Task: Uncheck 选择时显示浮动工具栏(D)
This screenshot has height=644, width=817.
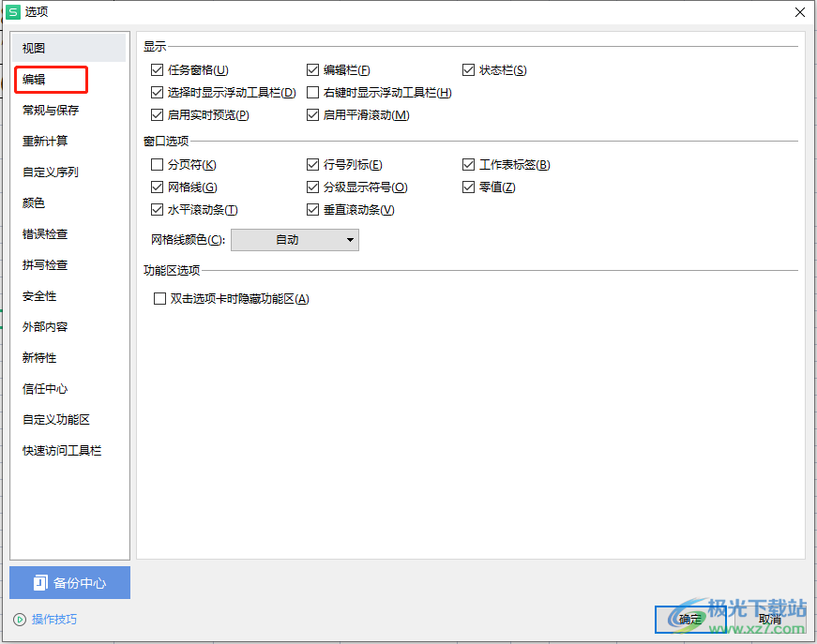Action: [157, 93]
